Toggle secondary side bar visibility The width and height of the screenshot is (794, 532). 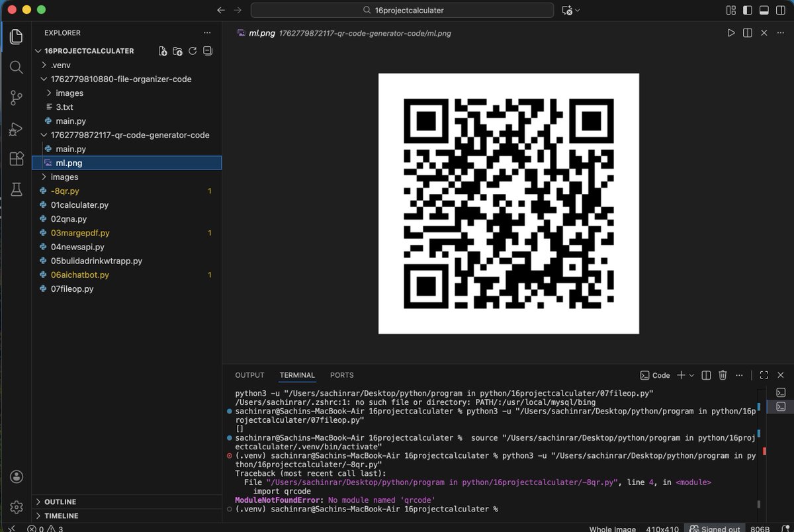click(x=781, y=10)
